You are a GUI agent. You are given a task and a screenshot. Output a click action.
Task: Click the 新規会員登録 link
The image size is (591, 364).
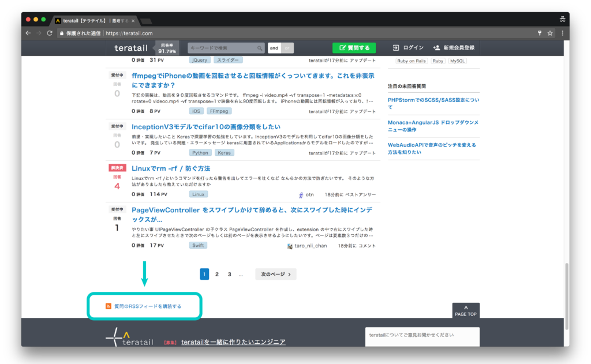point(454,48)
